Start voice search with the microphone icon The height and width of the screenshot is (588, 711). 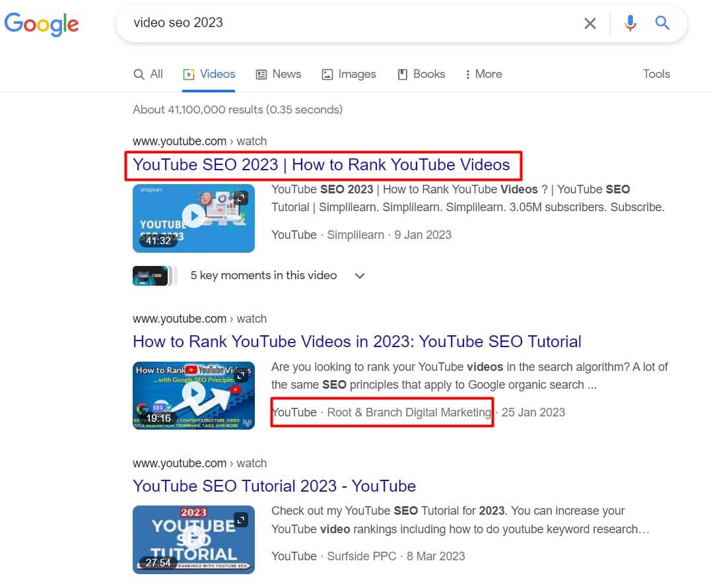[x=630, y=24]
